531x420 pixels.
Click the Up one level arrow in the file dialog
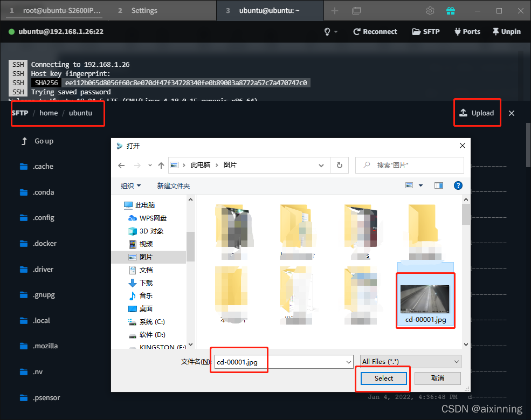pos(161,166)
